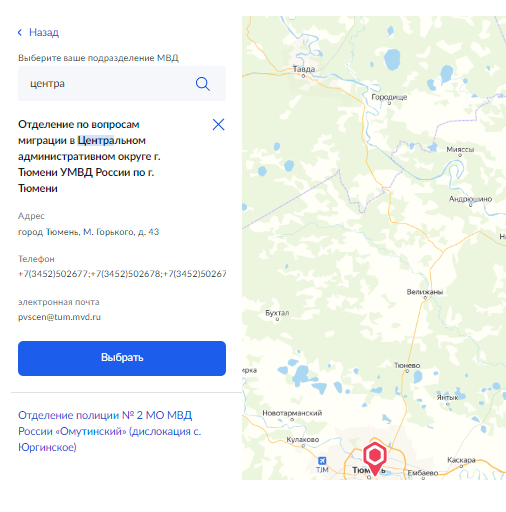Click the Велижаны label on the map
The image size is (506, 512).
(x=425, y=292)
